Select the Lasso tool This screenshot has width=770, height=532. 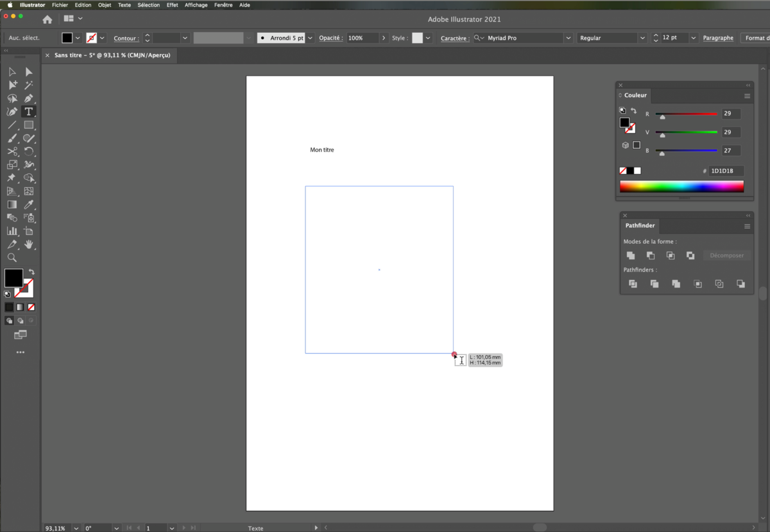tap(12, 98)
